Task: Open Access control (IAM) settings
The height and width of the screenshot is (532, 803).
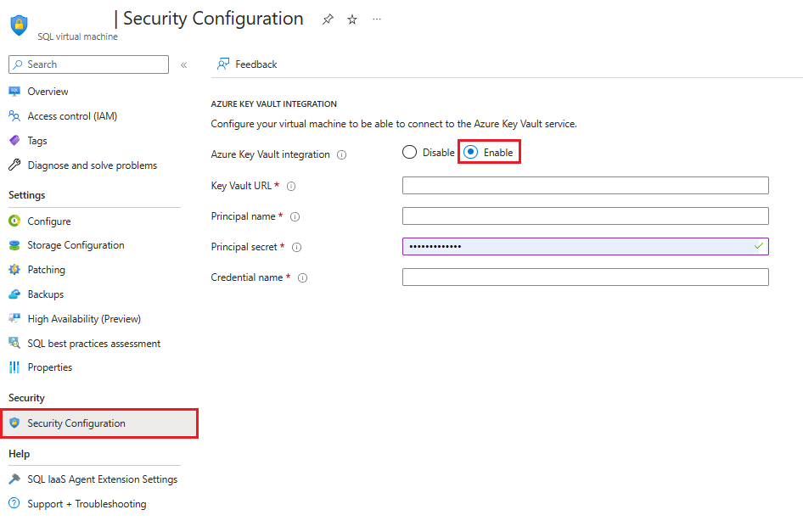Action: coord(15,116)
